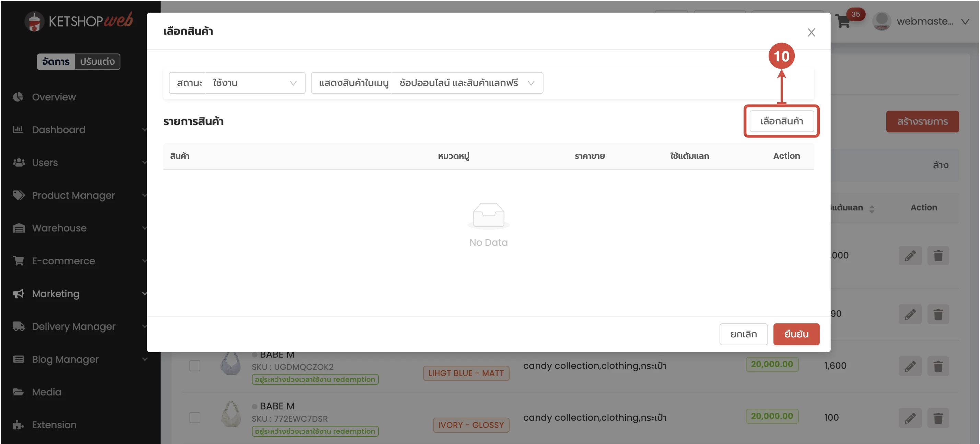Delete the IVORY - GLOSSY row
The width and height of the screenshot is (980, 444).
point(938,418)
